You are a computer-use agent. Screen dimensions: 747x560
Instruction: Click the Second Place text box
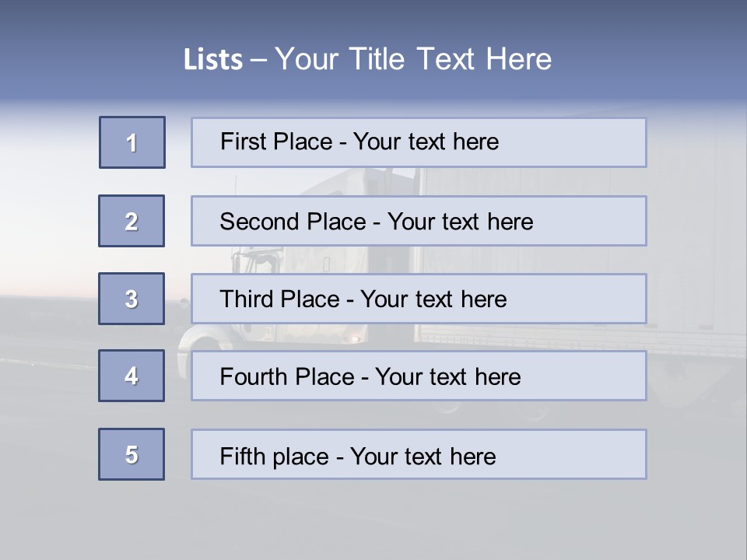(419, 221)
